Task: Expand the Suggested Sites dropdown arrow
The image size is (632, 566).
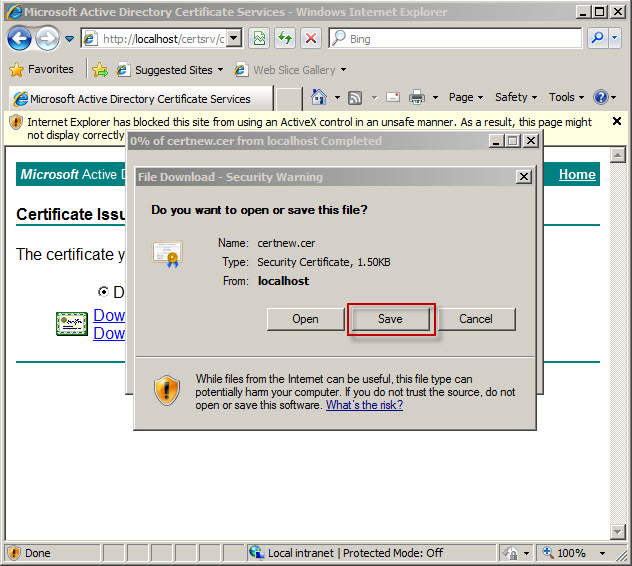Action: point(220,70)
